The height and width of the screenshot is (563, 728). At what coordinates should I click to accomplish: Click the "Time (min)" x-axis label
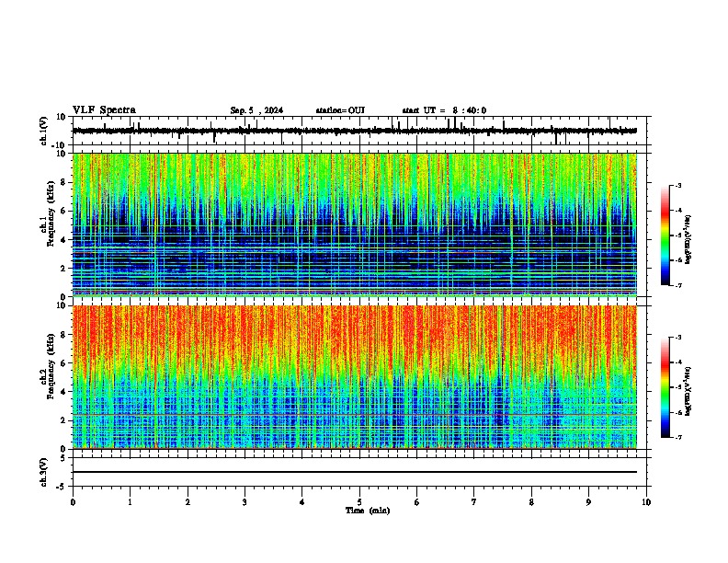(x=368, y=511)
